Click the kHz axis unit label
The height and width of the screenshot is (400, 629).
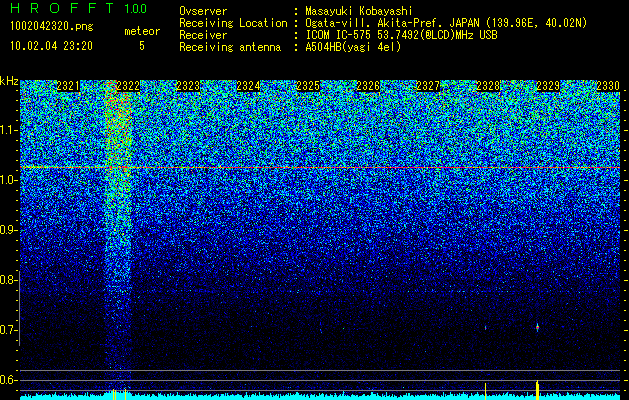[x=9, y=81]
